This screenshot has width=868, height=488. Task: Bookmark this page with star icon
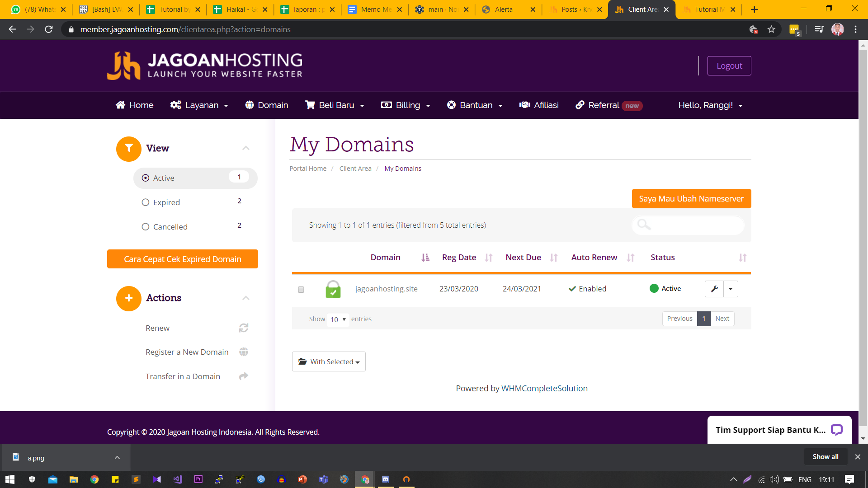coord(771,29)
